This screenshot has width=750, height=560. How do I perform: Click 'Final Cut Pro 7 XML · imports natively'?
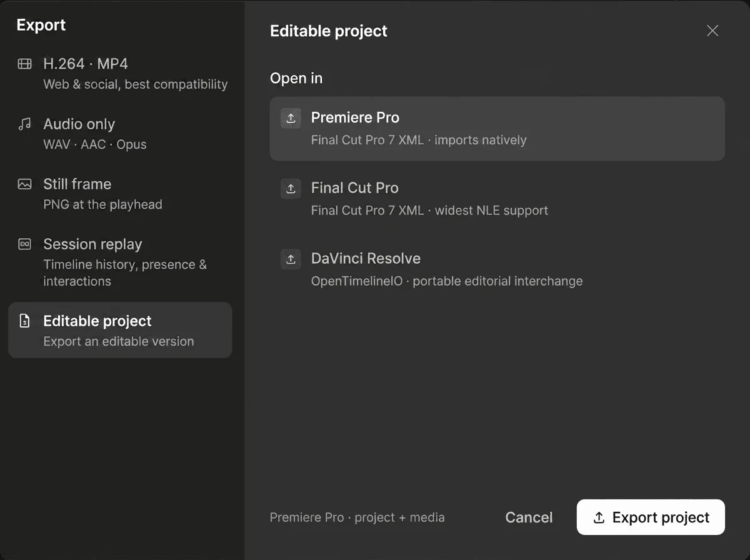pos(419,140)
